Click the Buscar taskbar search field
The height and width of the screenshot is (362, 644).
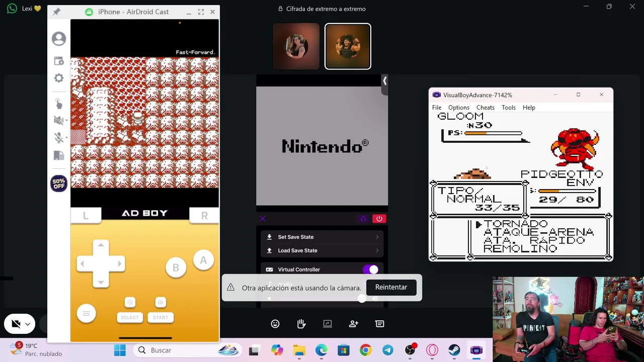tap(187, 350)
